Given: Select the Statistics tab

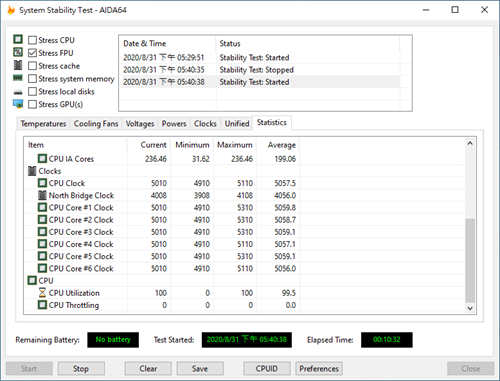Looking at the screenshot, I should tap(272, 123).
